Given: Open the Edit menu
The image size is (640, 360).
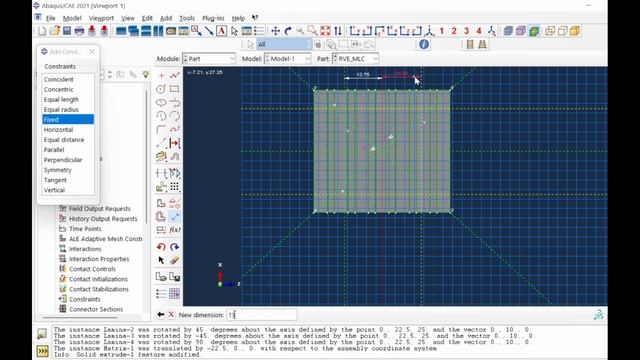Looking at the screenshot, I should pos(147,18).
